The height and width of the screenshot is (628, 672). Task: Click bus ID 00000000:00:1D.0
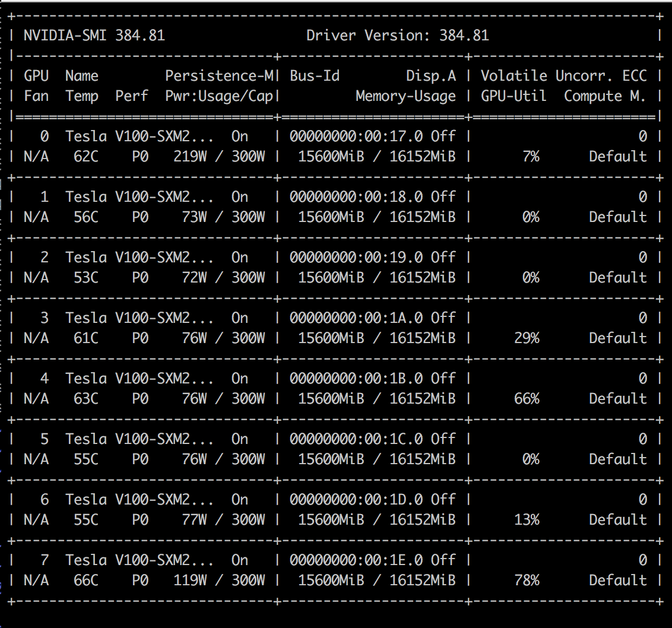tap(356, 499)
